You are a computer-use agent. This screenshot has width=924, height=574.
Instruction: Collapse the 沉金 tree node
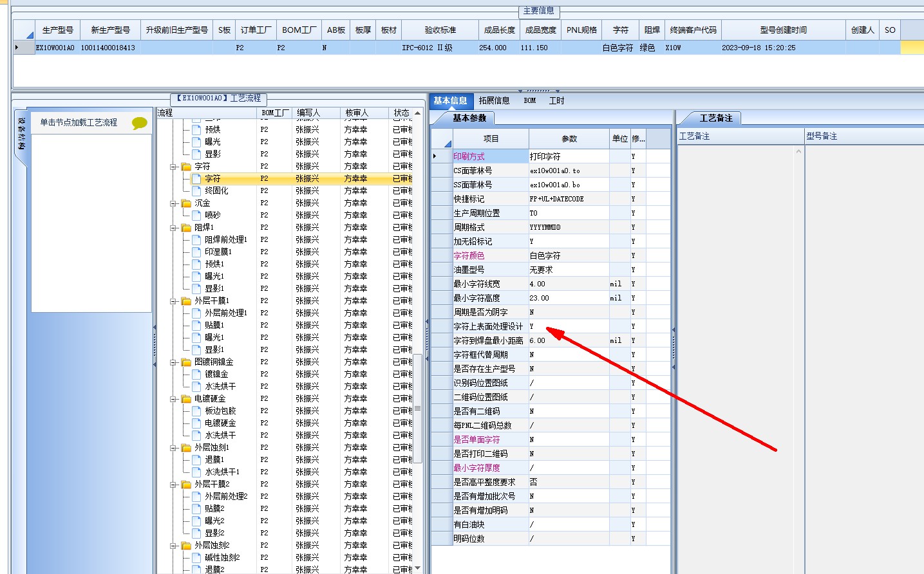(x=174, y=203)
